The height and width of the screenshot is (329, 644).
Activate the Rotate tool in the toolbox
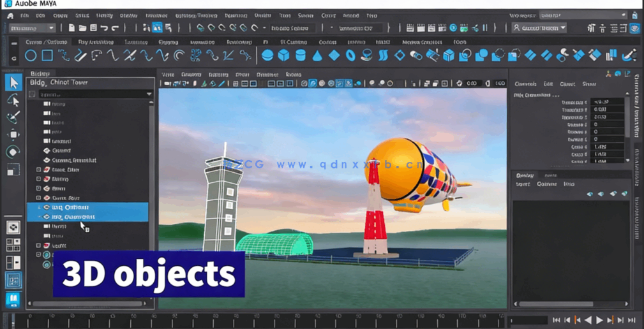pyautogui.click(x=13, y=152)
